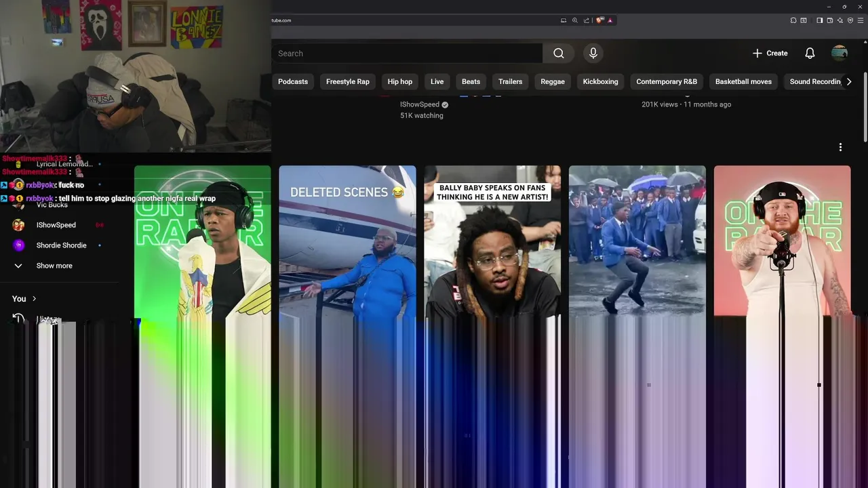
Task: Select the Kickboxing chip
Action: coord(601,81)
